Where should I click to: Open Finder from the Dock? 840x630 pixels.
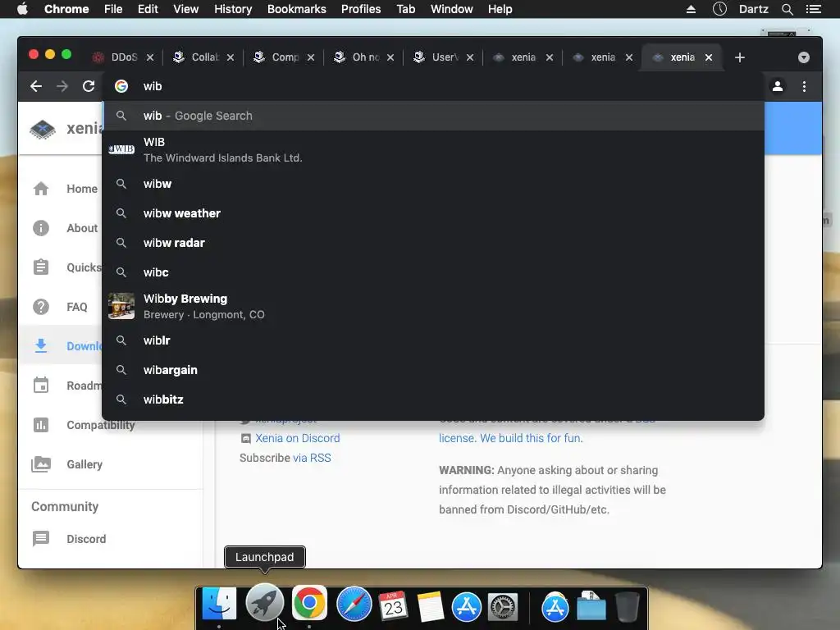(x=219, y=605)
